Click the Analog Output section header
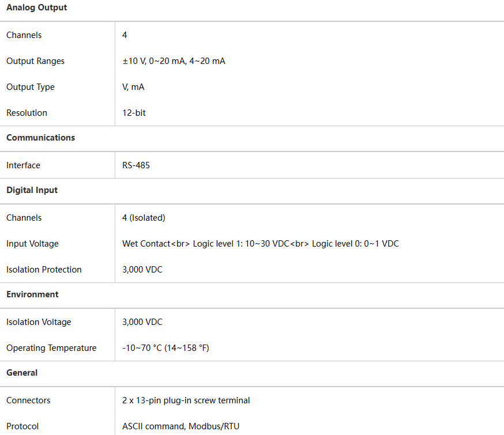The image size is (504, 435). pos(37,8)
